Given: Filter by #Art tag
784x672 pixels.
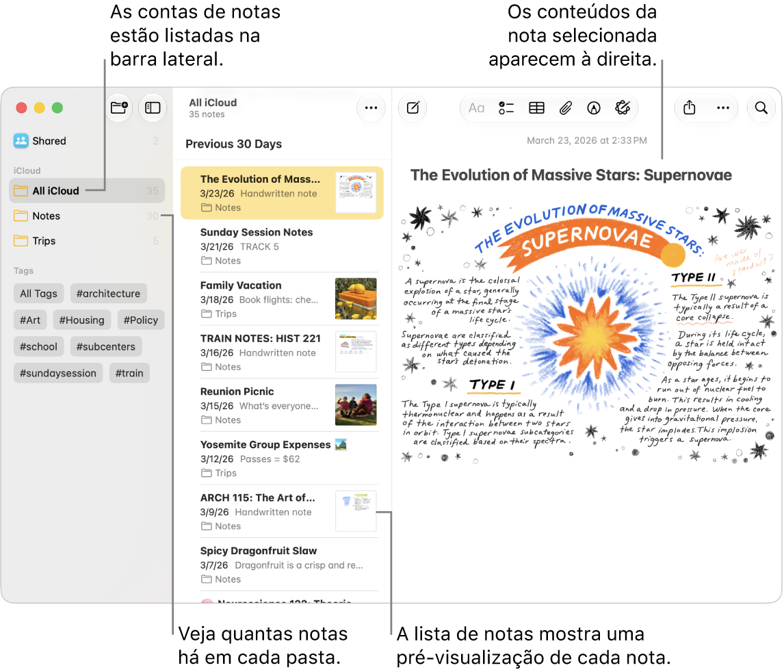Looking at the screenshot, I should pos(30,320).
